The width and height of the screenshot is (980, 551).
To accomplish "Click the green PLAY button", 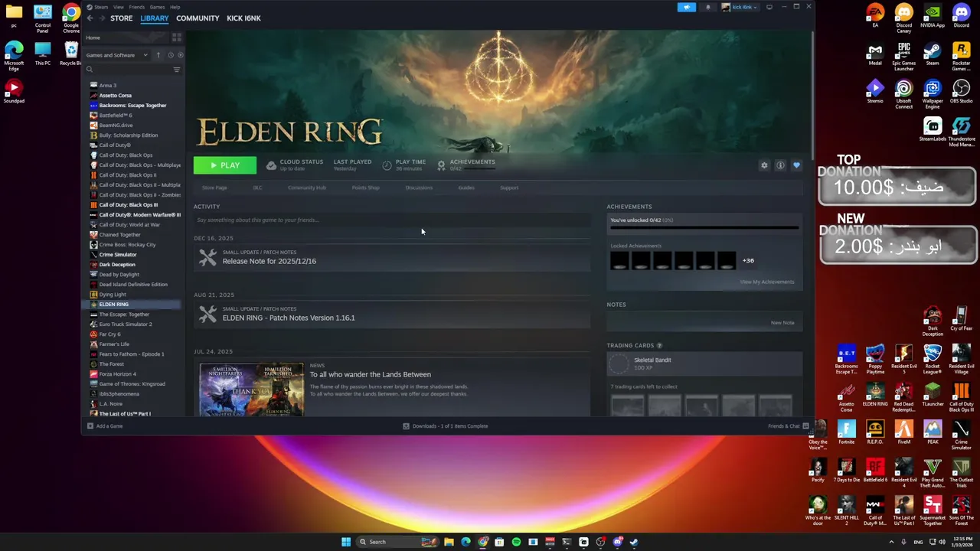I will [225, 165].
